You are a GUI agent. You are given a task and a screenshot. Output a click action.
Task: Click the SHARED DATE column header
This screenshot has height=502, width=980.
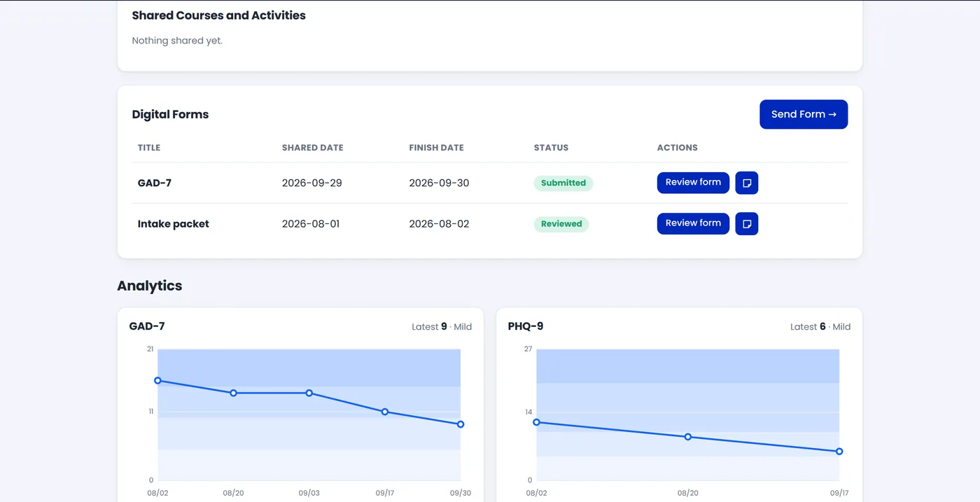(313, 148)
